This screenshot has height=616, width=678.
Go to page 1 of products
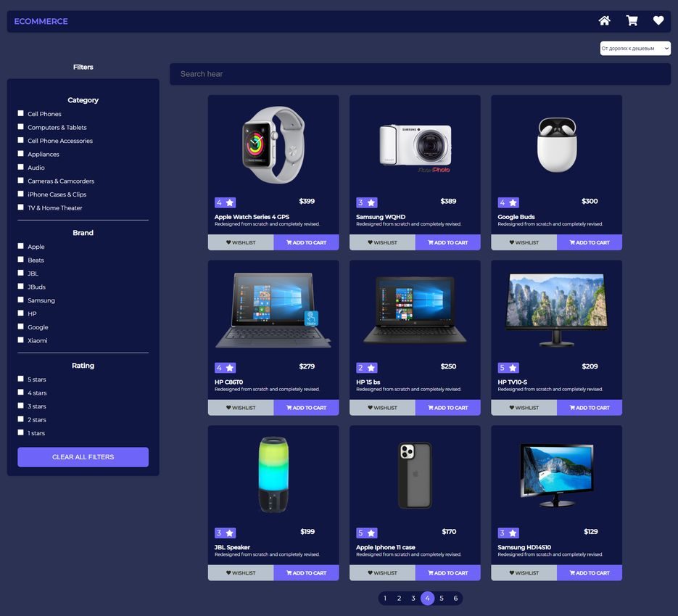point(385,599)
